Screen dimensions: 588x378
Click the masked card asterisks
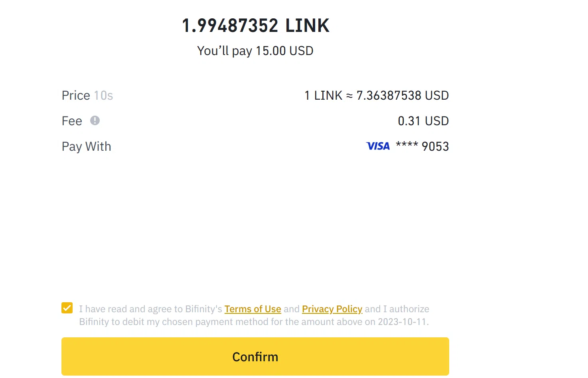click(x=406, y=145)
